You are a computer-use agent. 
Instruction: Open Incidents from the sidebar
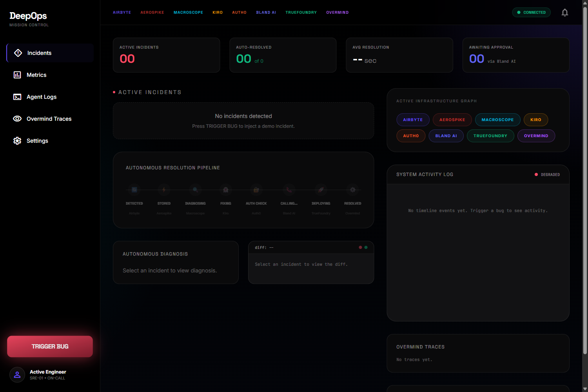(x=50, y=53)
